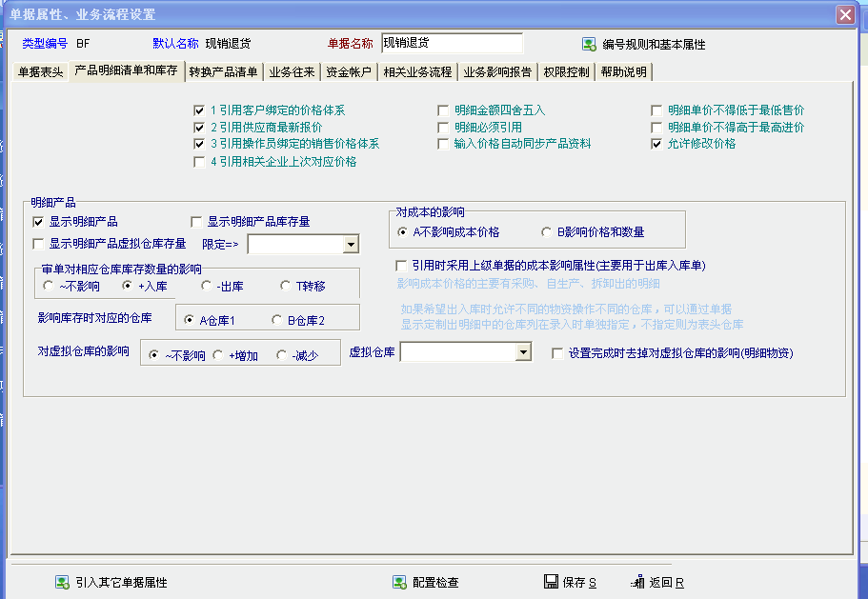
Task: Expand the 虚拟仓库 dropdown
Action: [x=522, y=353]
